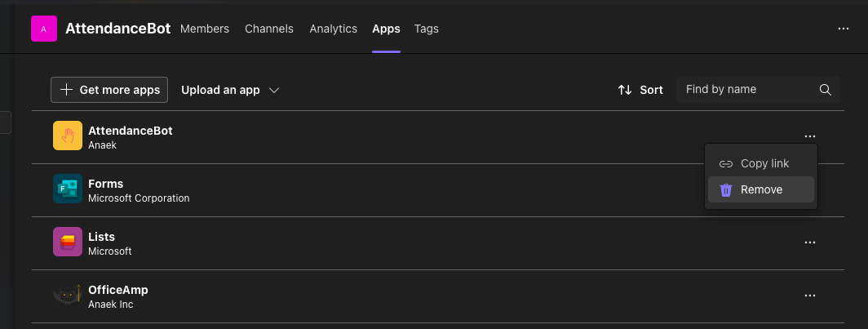The height and width of the screenshot is (329, 868).
Task: Open the Forms app icon
Action: point(68,189)
